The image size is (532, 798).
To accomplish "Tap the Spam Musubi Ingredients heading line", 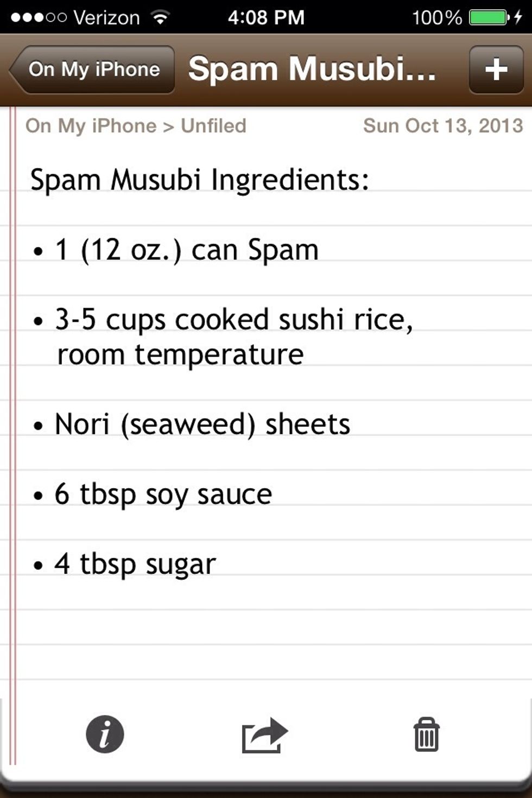I will 199,179.
